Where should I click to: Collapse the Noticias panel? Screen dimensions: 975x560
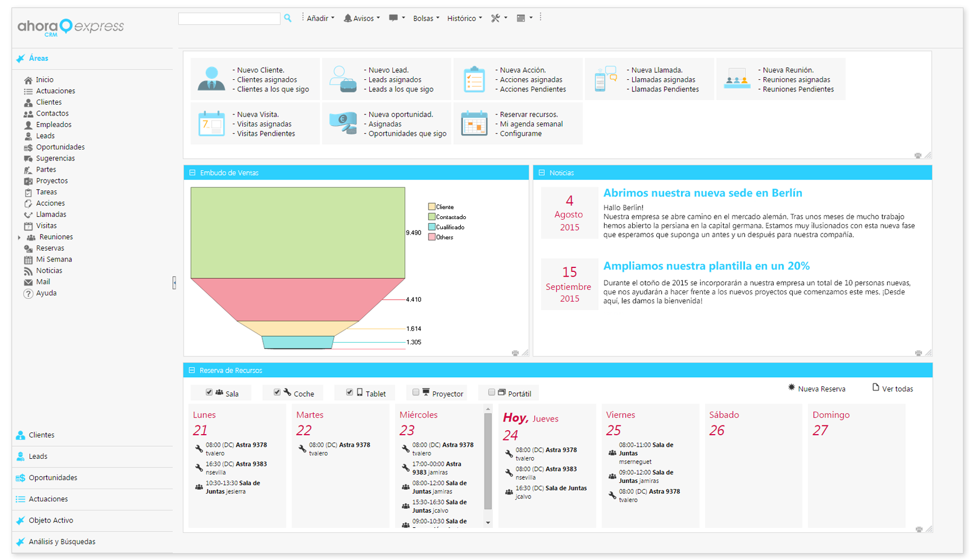(541, 172)
